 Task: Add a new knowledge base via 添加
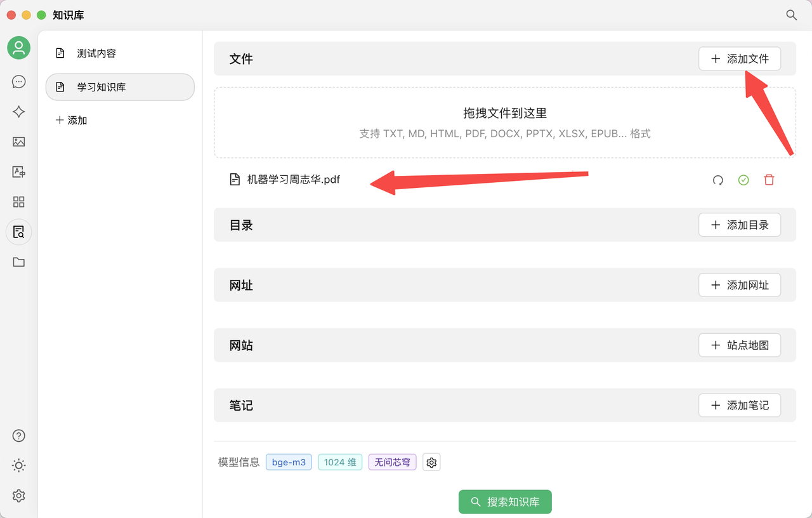pos(72,120)
